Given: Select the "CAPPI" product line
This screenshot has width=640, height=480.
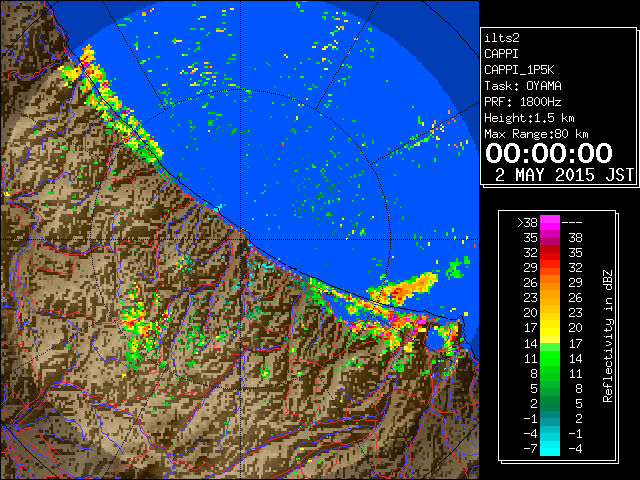Looking at the screenshot, I should click(x=501, y=54).
